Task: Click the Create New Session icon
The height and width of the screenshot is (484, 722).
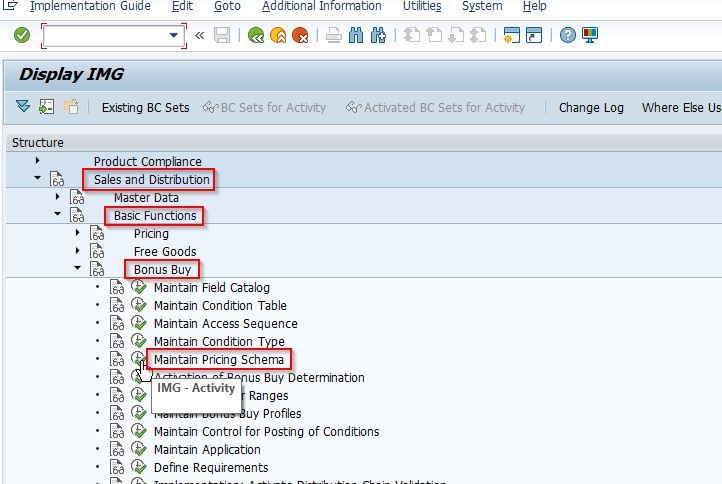Action: coord(512,35)
